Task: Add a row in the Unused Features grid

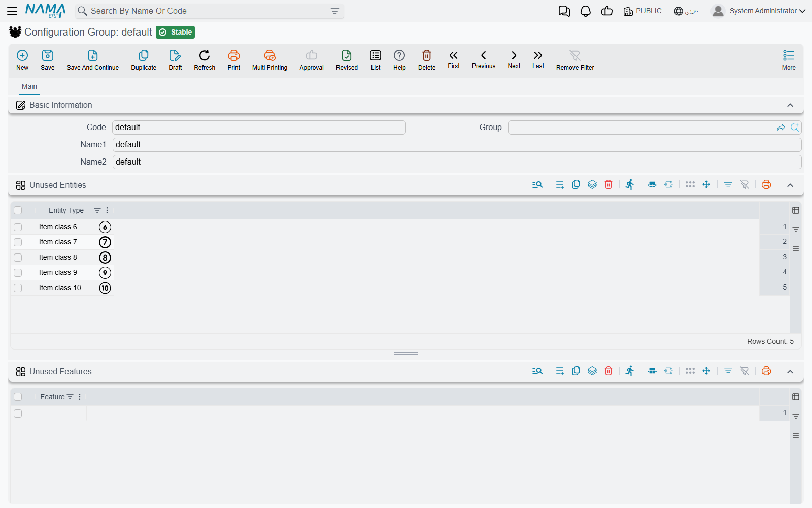Action: 560,371
